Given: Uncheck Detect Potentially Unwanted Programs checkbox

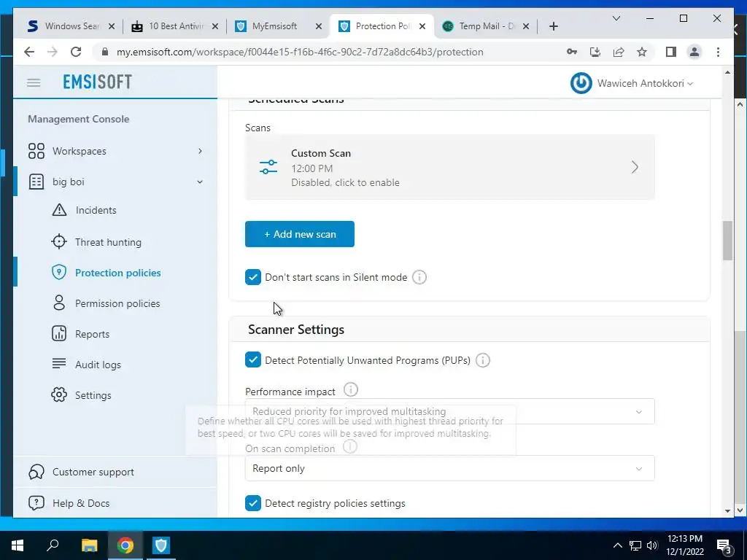Looking at the screenshot, I should coord(253,360).
